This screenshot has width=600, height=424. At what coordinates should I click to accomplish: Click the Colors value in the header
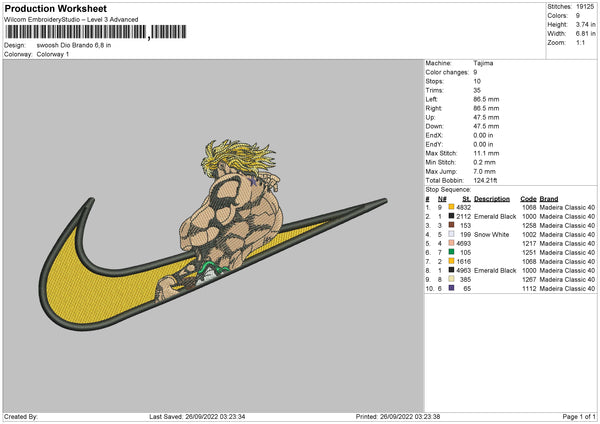[578, 16]
